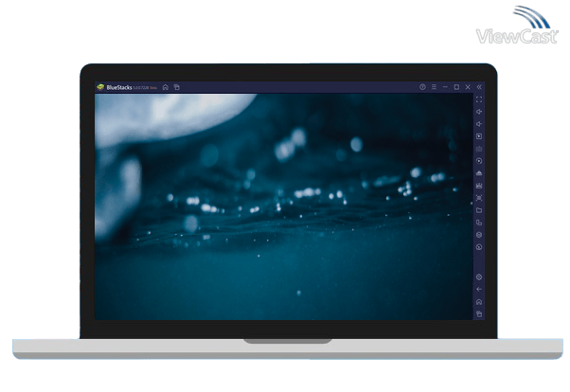This screenshot has height=392, width=570.
Task: Open the hamburger menu in the title bar
Action: click(434, 87)
